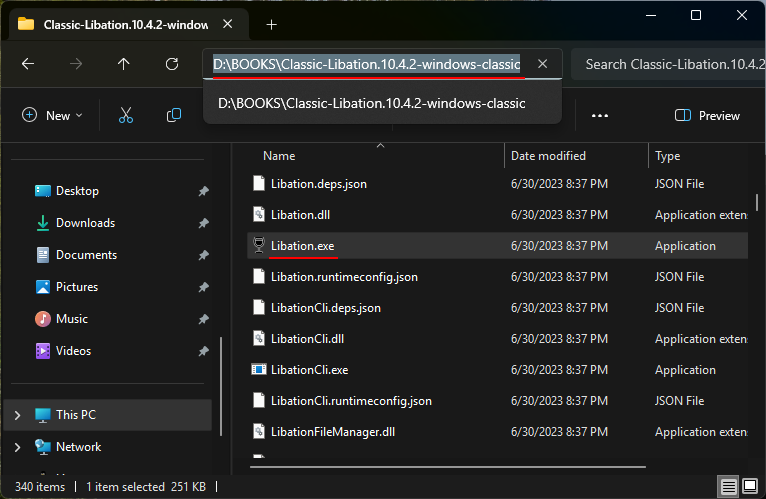Go up one folder level
This screenshot has width=766, height=499.
124,64
